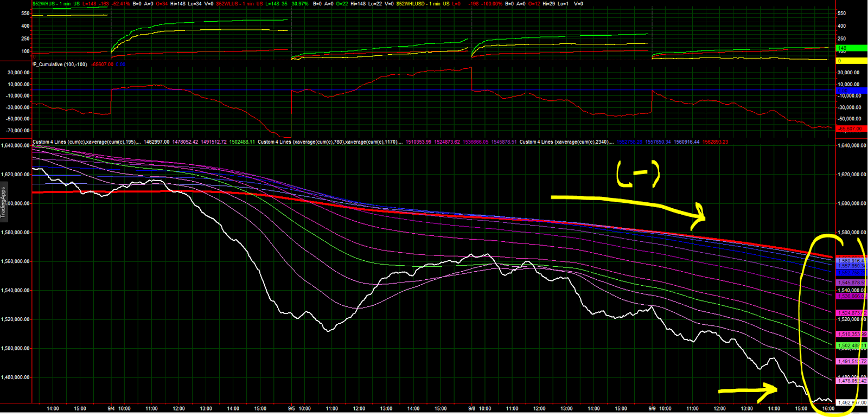Click the 1502488.11 green value in status line

(x=242, y=142)
